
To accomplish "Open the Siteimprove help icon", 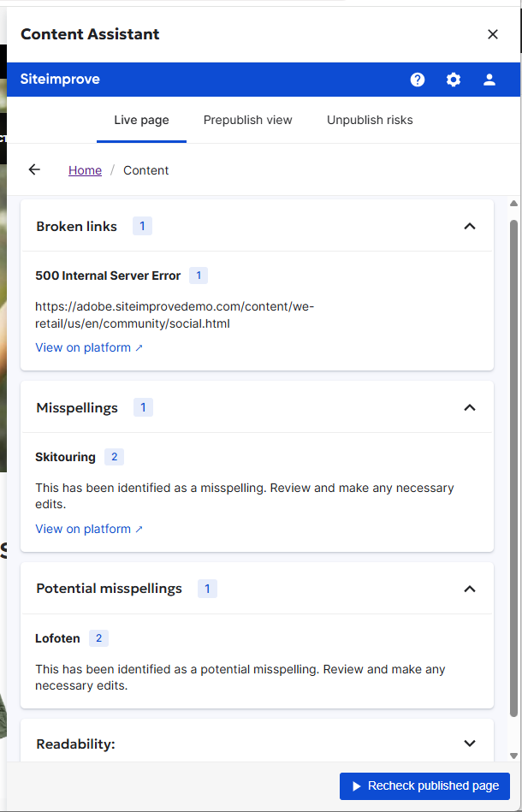I will point(418,80).
